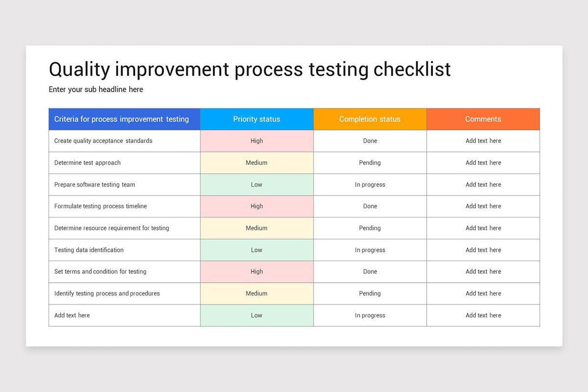Select 'Prepare software testing team' cell
Image resolution: width=588 pixels, height=392 pixels.
(124, 185)
